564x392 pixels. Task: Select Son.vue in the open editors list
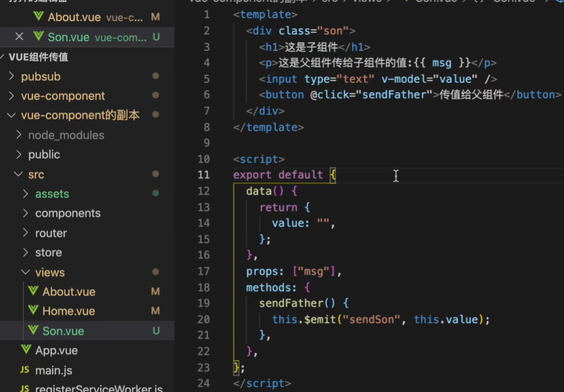[87, 37]
